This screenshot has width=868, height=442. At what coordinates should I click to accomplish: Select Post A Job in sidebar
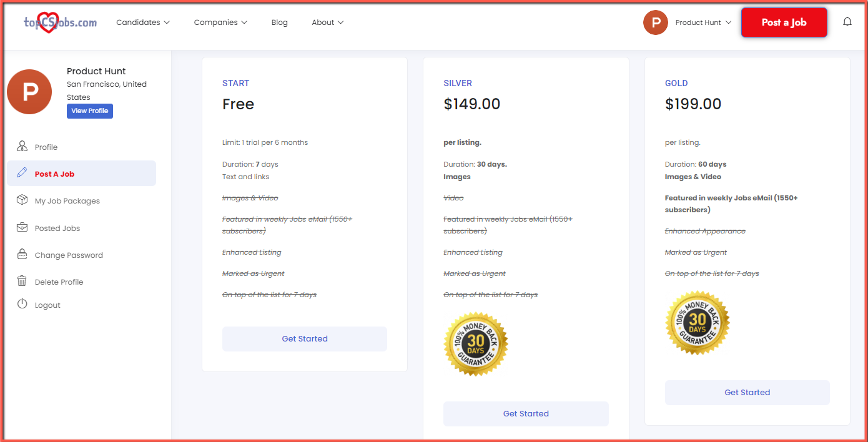(81, 174)
